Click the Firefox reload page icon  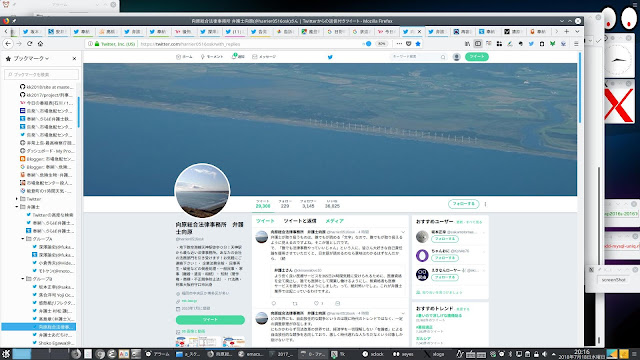point(29,44)
